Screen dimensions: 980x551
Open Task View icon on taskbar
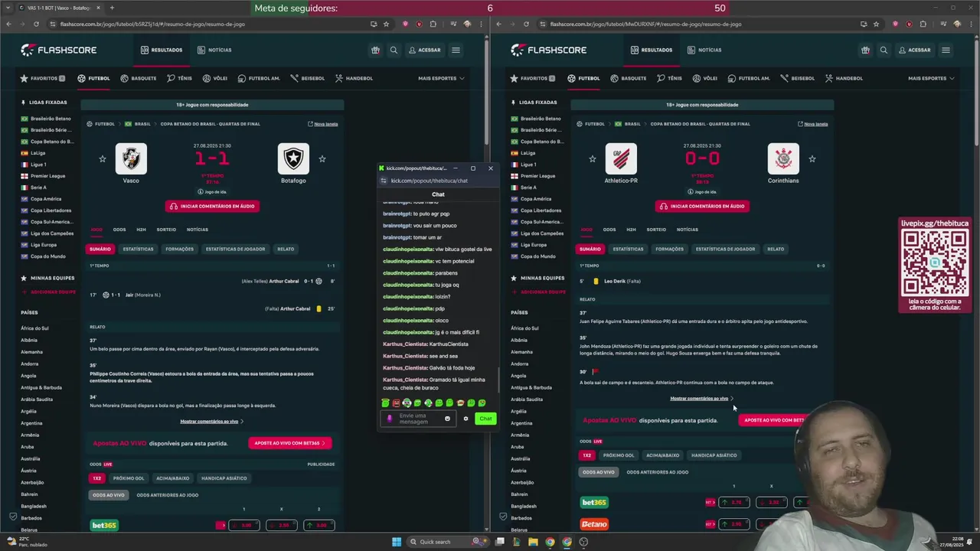(499, 542)
